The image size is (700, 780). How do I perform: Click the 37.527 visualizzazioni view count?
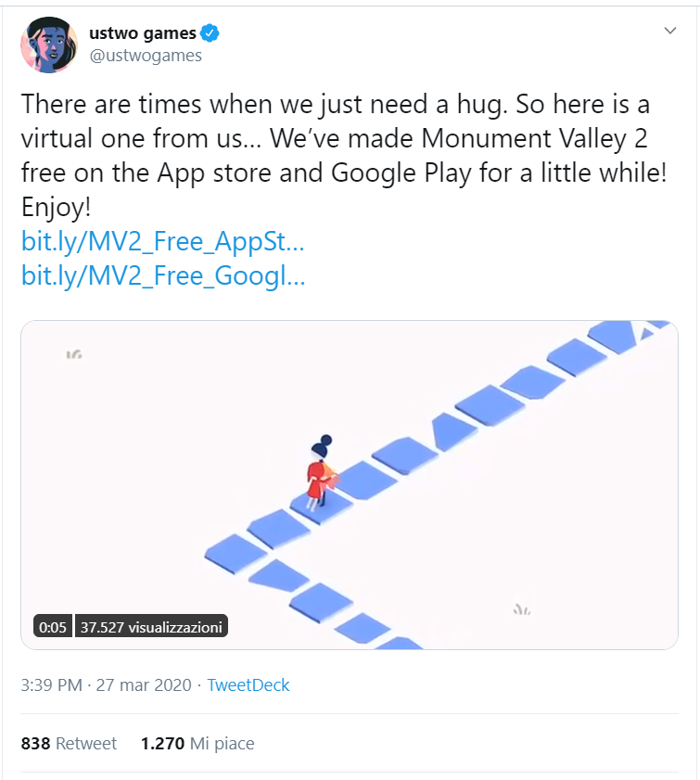coord(150,627)
